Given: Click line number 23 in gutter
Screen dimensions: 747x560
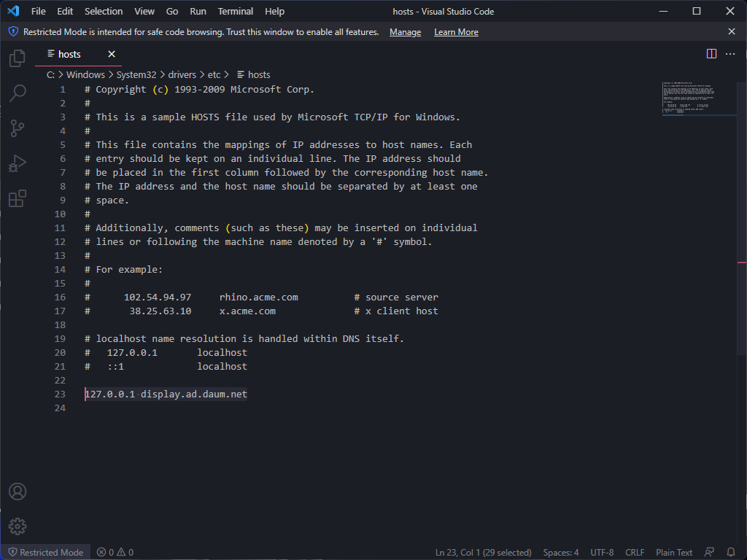Looking at the screenshot, I should pos(60,394).
